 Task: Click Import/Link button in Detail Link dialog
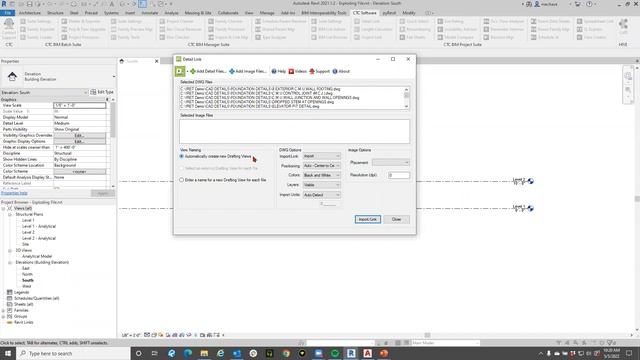pos(368,220)
